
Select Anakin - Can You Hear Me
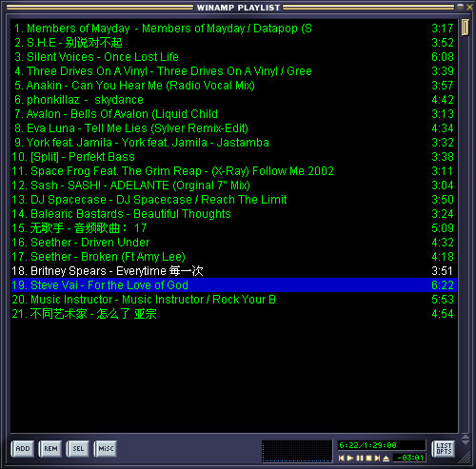click(234, 86)
